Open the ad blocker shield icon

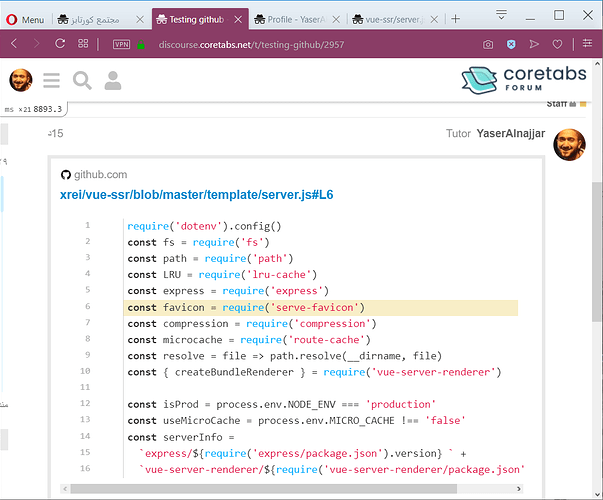pyautogui.click(x=511, y=45)
